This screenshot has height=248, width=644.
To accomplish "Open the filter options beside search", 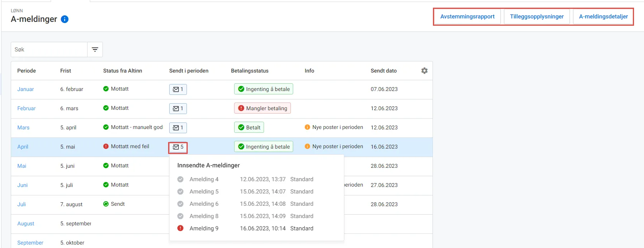I will (95, 50).
